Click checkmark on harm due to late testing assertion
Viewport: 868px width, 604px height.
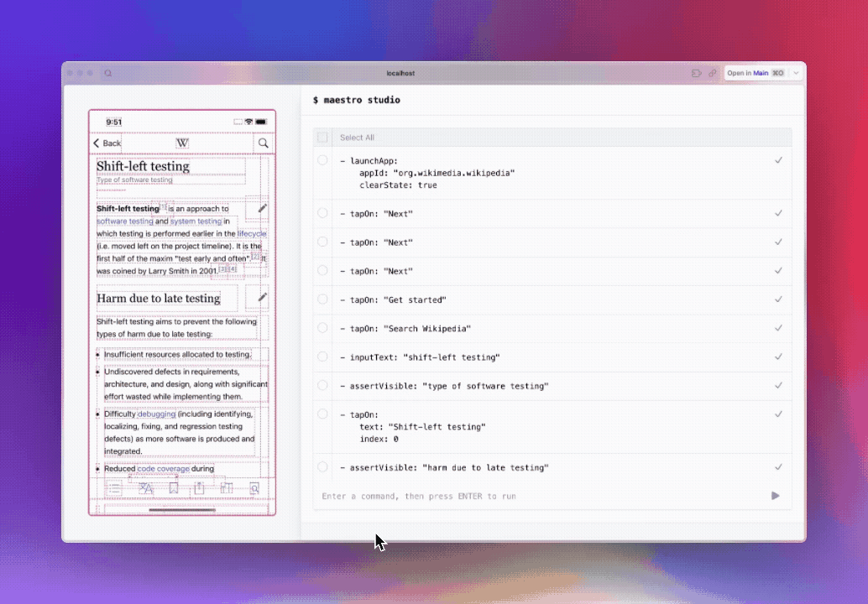click(778, 467)
